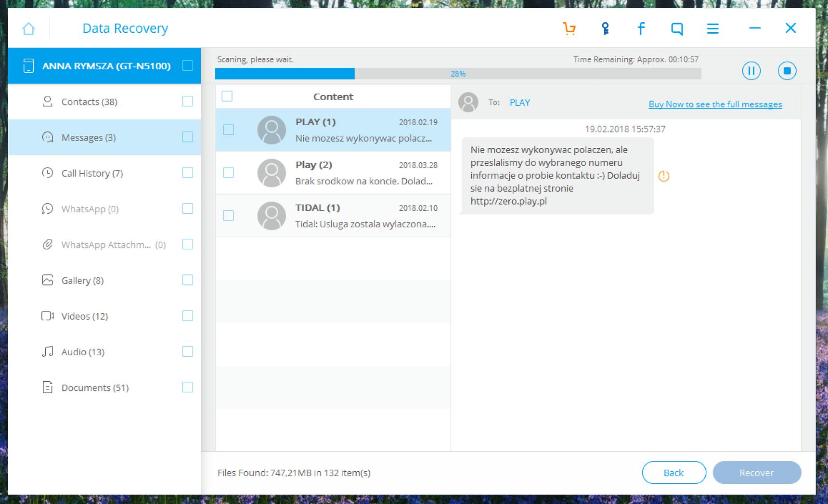Tick the Gallery (8) checkbox
The height and width of the screenshot is (504, 828).
(x=188, y=280)
